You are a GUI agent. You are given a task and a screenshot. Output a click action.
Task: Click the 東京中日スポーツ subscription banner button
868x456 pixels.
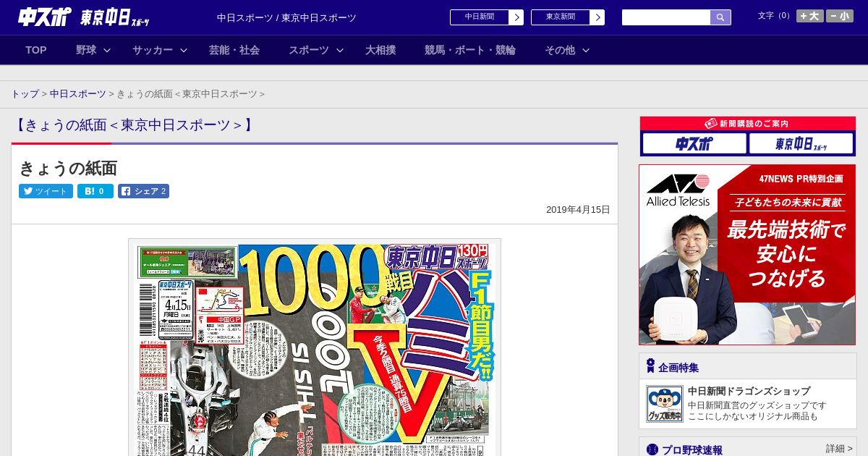tap(801, 143)
